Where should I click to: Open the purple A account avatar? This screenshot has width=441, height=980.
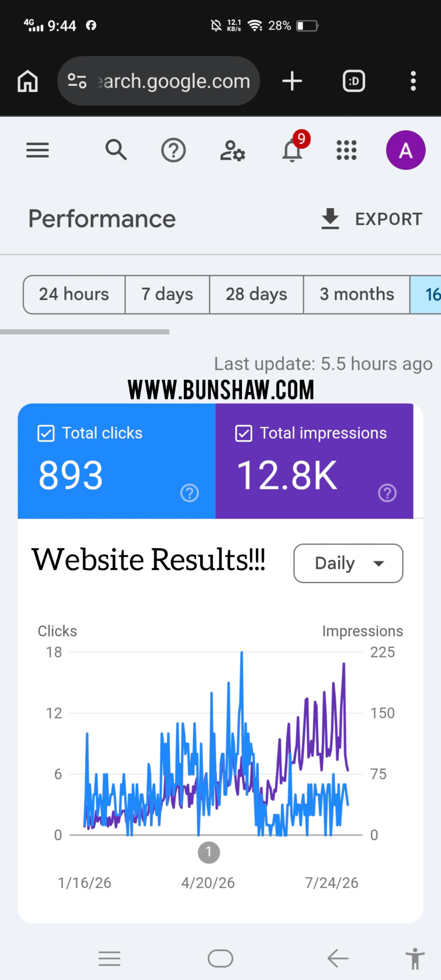click(406, 150)
